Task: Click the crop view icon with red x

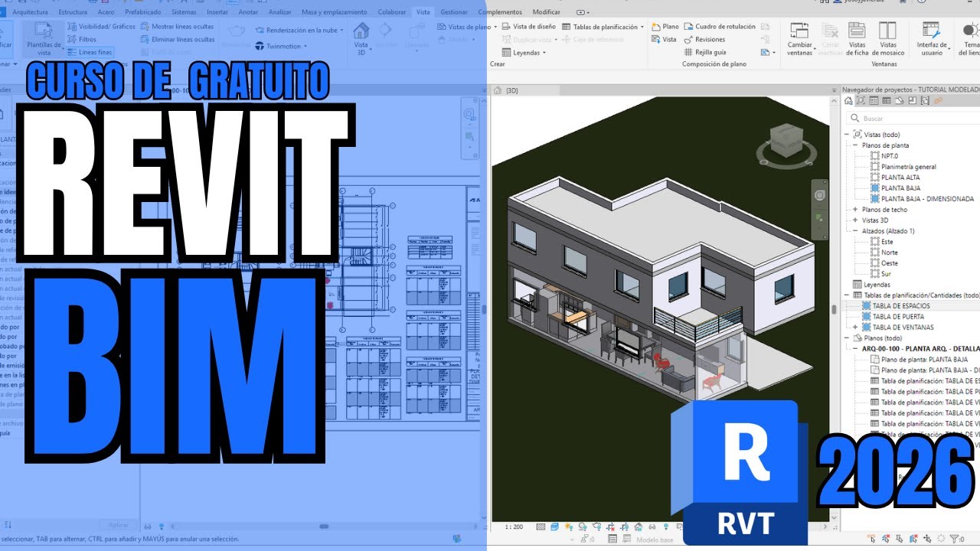Action: click(x=611, y=527)
